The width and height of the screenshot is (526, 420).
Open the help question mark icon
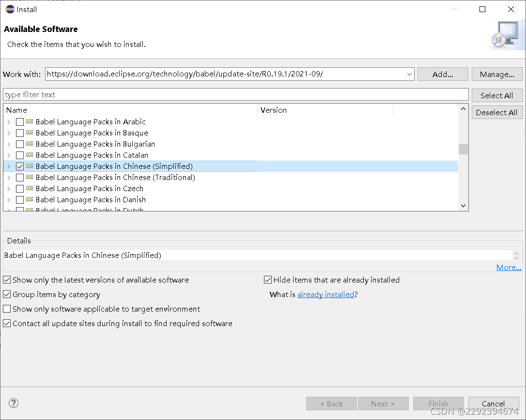(x=14, y=403)
